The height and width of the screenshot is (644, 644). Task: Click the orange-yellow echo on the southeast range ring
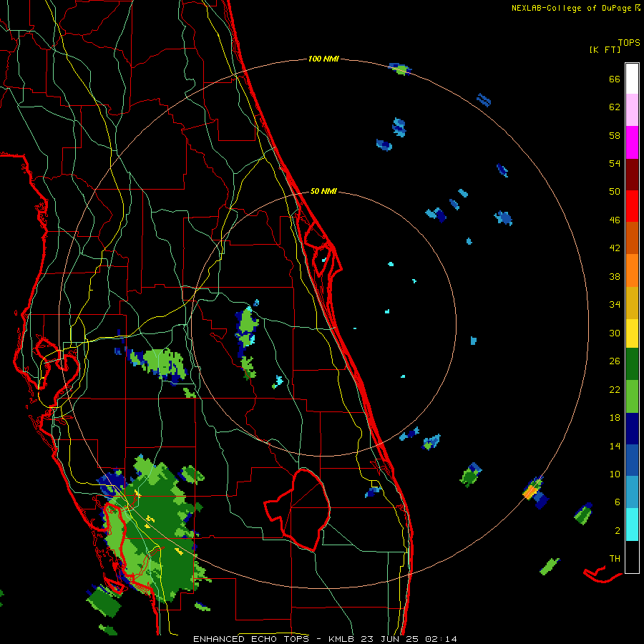click(531, 490)
